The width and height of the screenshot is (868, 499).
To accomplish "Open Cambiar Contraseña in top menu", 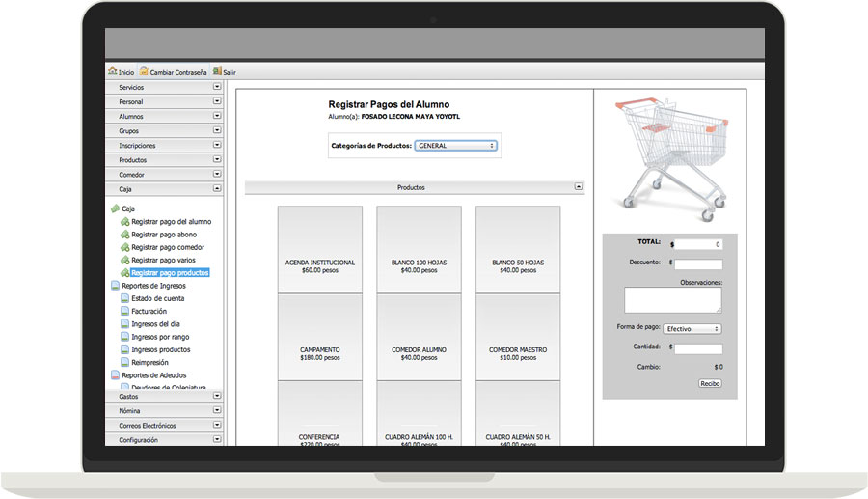I will pos(178,72).
